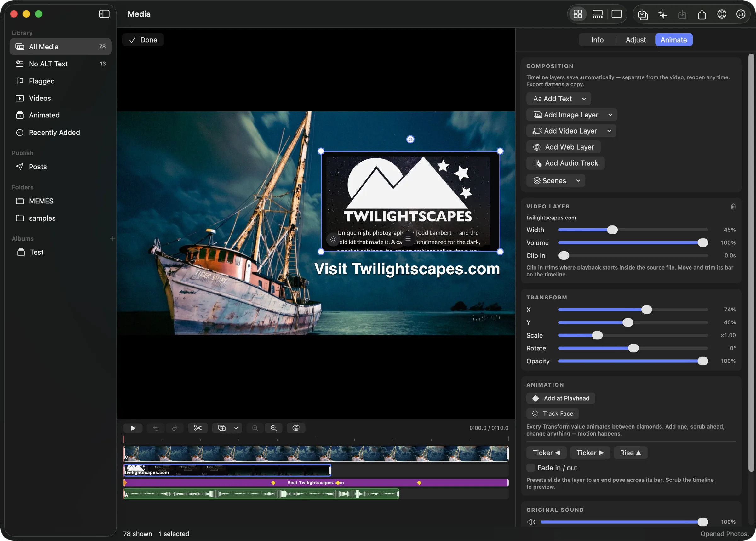Viewport: 756px width, 541px height.
Task: Open the AI sparkle tools icon
Action: tap(662, 14)
